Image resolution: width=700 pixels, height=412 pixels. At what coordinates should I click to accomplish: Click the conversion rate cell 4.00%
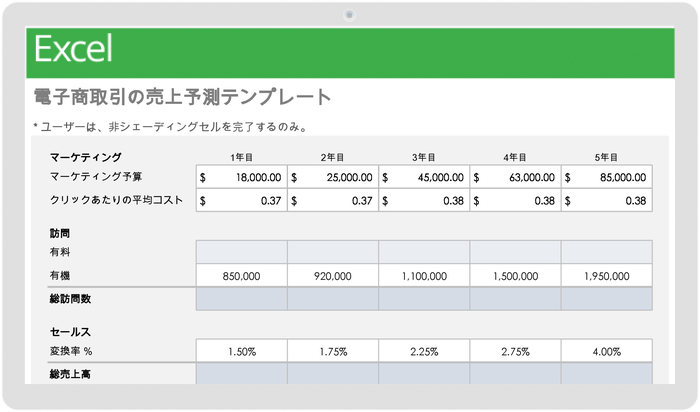click(x=607, y=351)
